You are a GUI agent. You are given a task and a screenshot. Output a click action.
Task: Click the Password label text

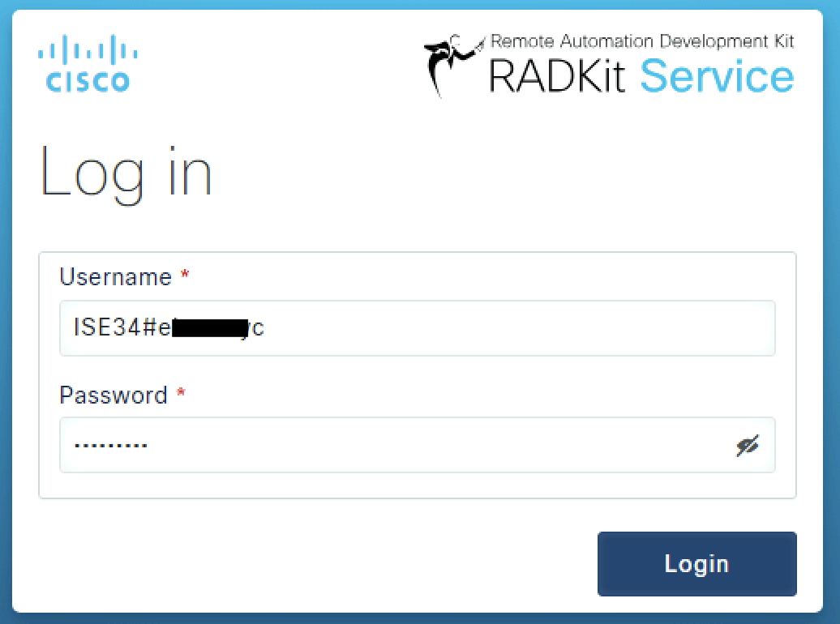(x=114, y=395)
